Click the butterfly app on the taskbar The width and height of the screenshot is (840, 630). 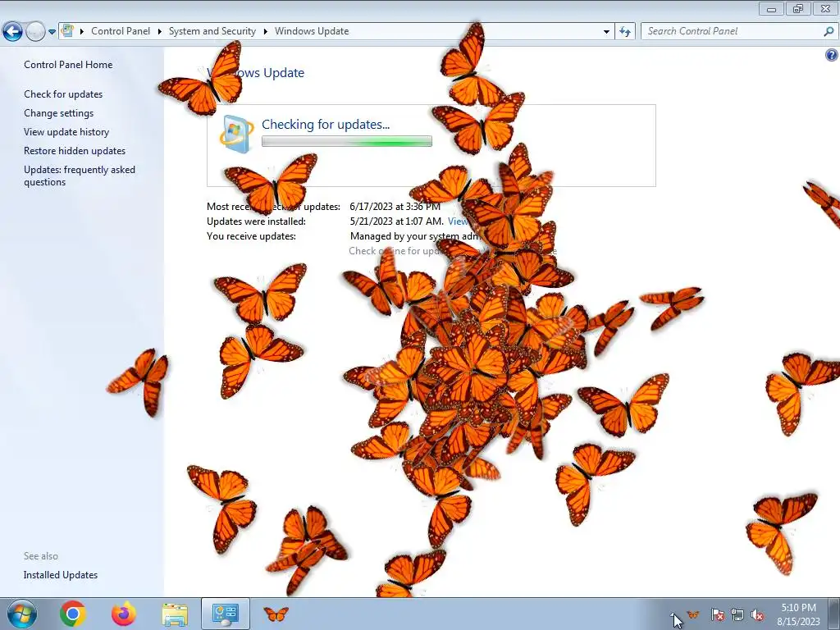[x=276, y=614]
